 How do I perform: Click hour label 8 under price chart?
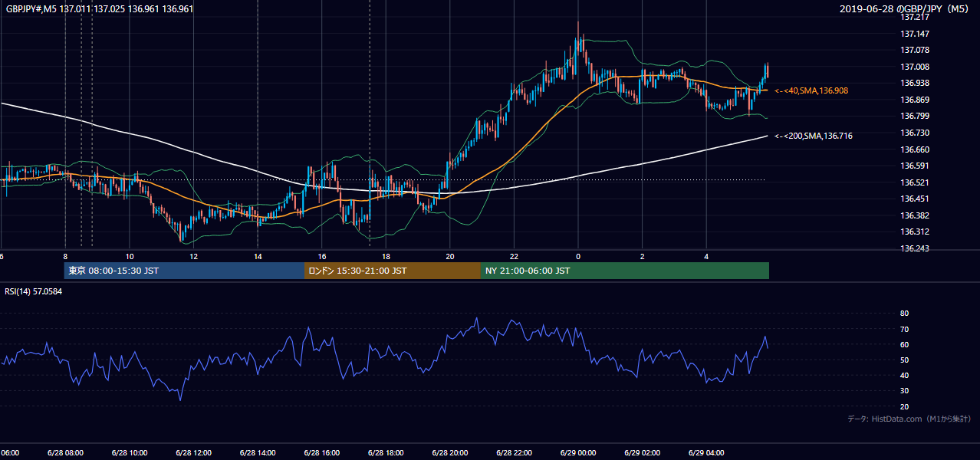65,257
